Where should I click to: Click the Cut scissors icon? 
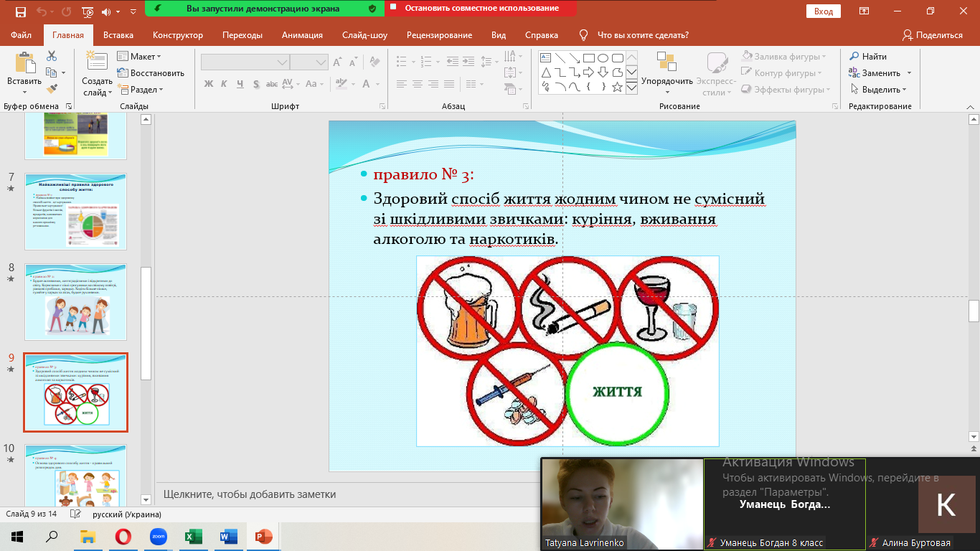pos(52,56)
